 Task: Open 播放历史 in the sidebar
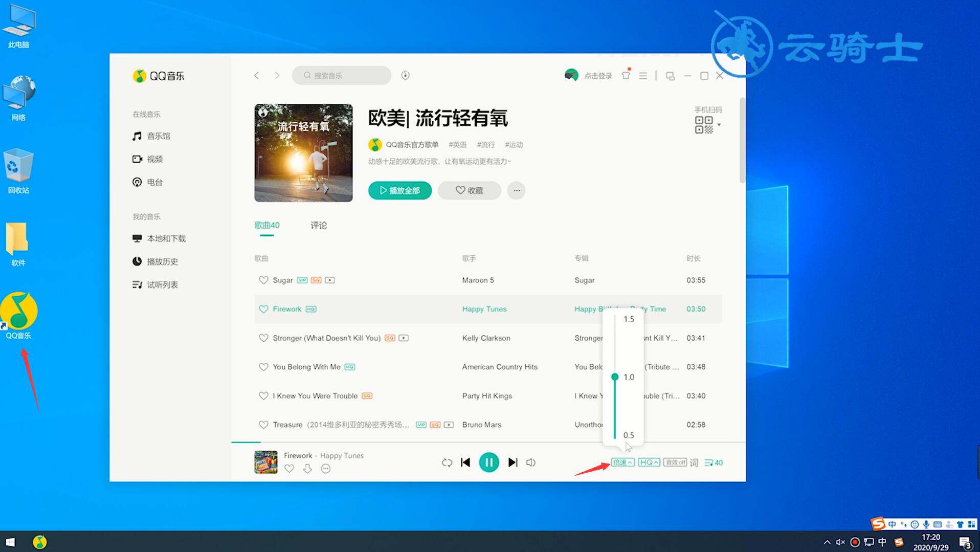(155, 261)
